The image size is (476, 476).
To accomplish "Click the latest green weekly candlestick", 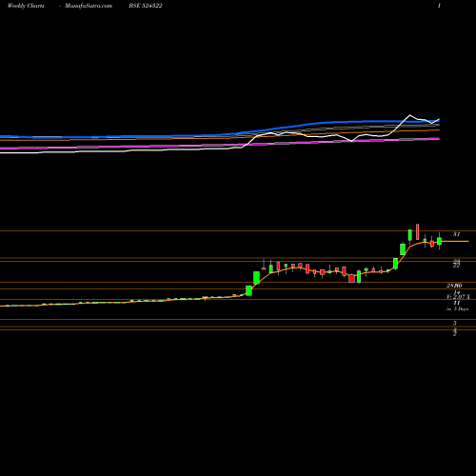I will (439, 241).
